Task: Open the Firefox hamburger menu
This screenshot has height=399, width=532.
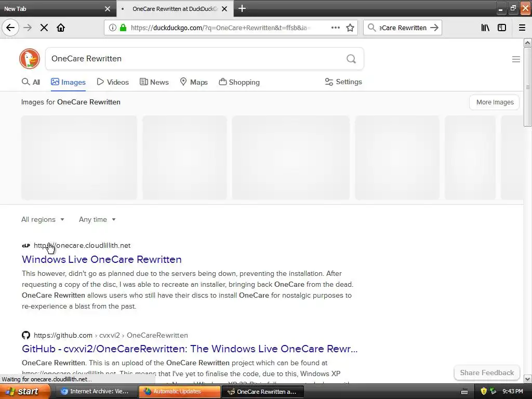Action: (522, 28)
